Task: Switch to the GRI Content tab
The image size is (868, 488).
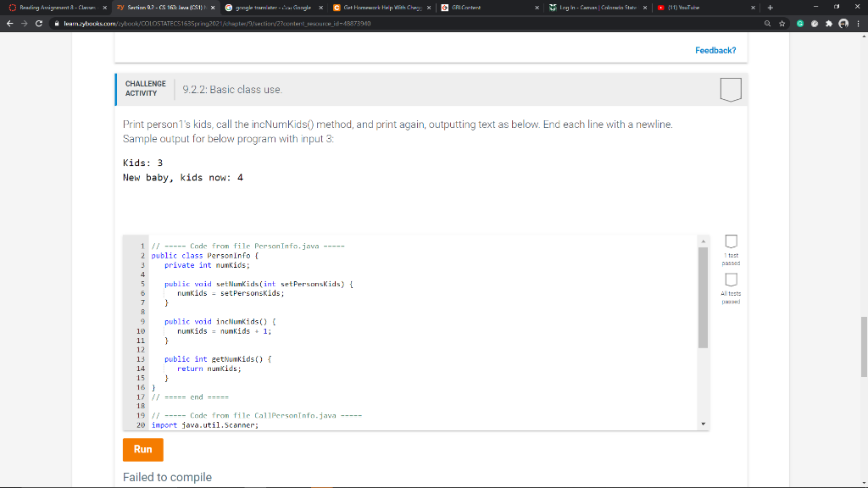Action: (x=470, y=8)
